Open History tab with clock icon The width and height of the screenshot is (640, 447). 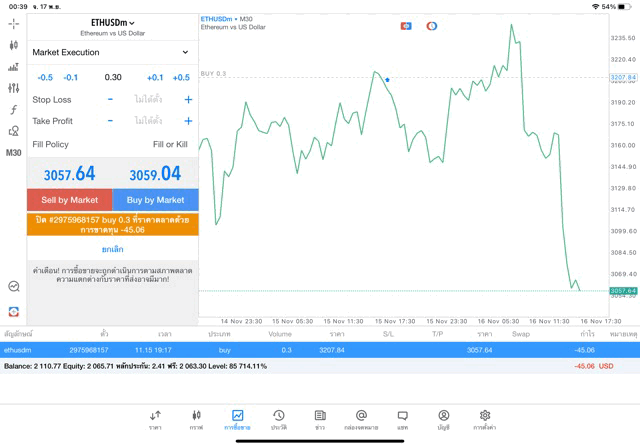point(279,419)
